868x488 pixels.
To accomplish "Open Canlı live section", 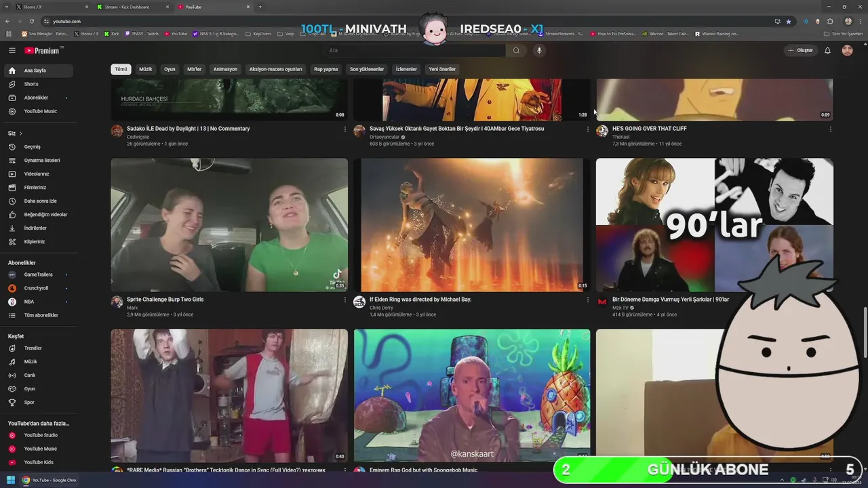I will pyautogui.click(x=39, y=375).
